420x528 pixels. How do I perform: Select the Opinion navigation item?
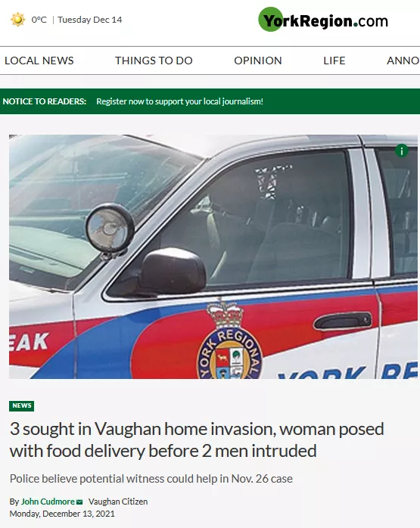257,61
